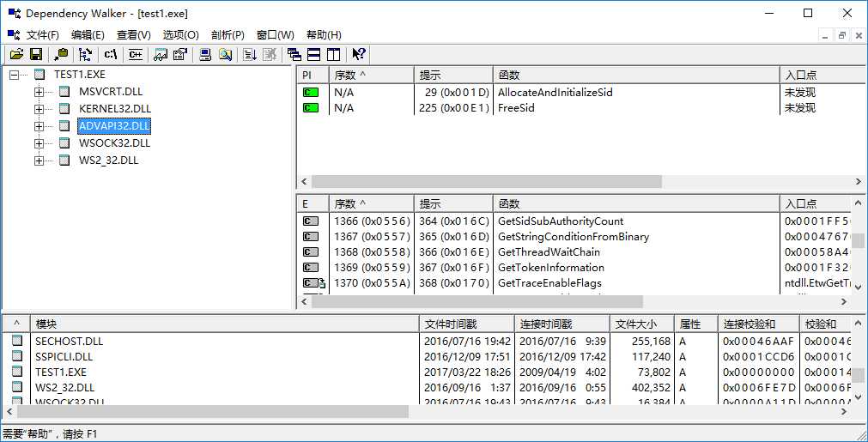Open System Information computer icon
868x442 pixels.
205,54
